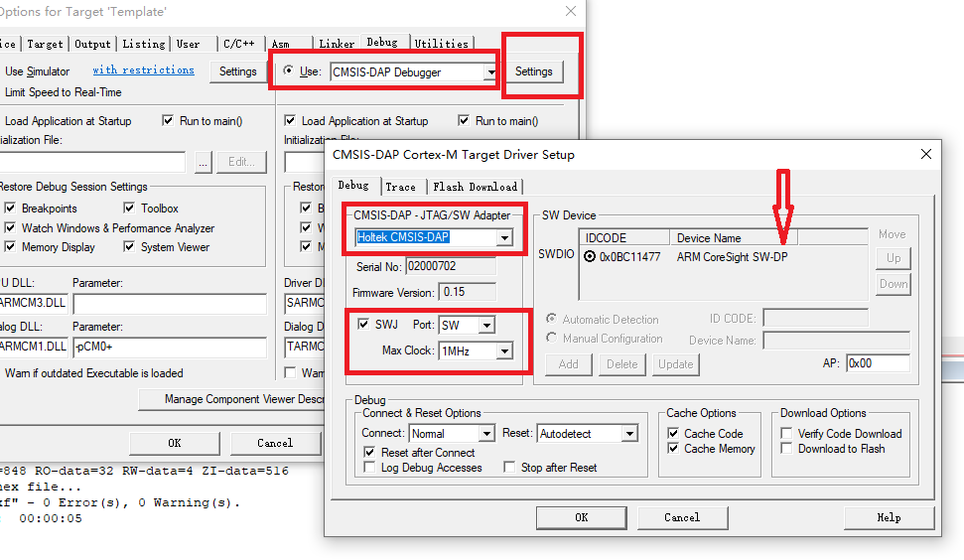
Task: Toggle Cache Code checkbox
Action: click(673, 433)
